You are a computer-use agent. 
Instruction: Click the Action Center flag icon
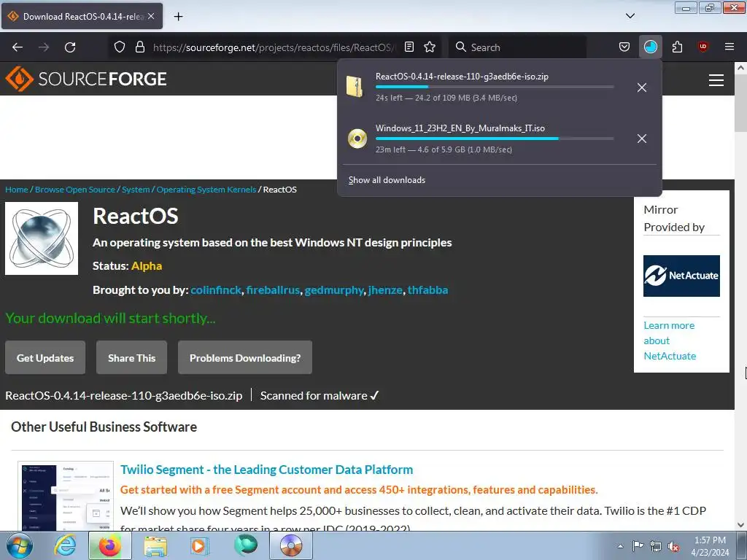(x=638, y=546)
